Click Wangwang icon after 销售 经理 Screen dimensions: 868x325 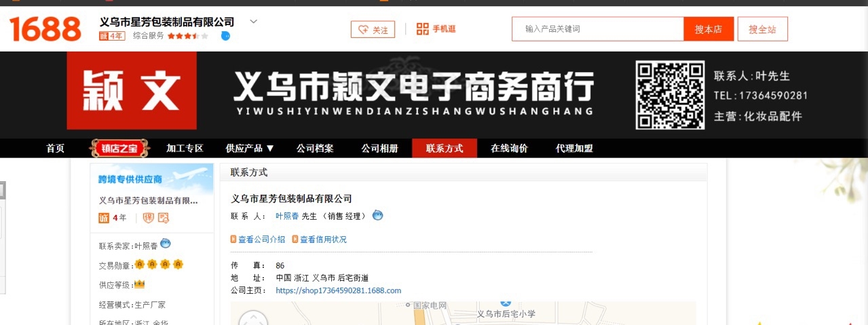click(377, 215)
